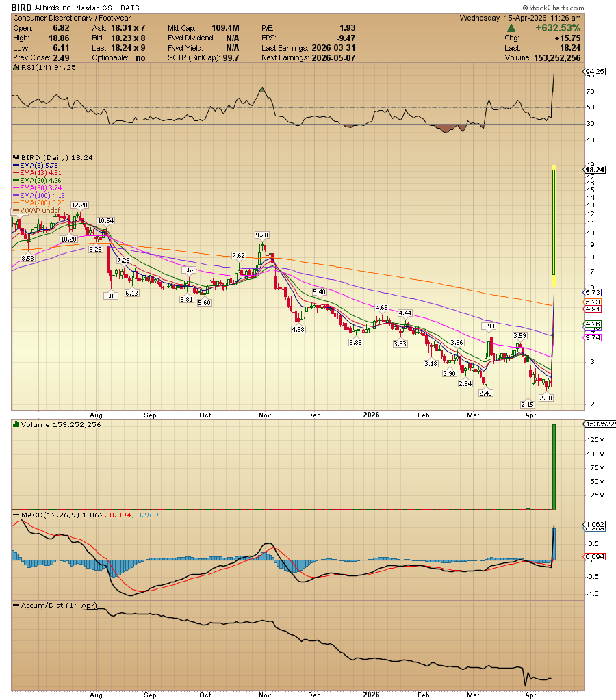Click the 94.25 RSI tag on right axis
Image resolution: width=616 pixels, height=700 pixels.
click(x=595, y=71)
